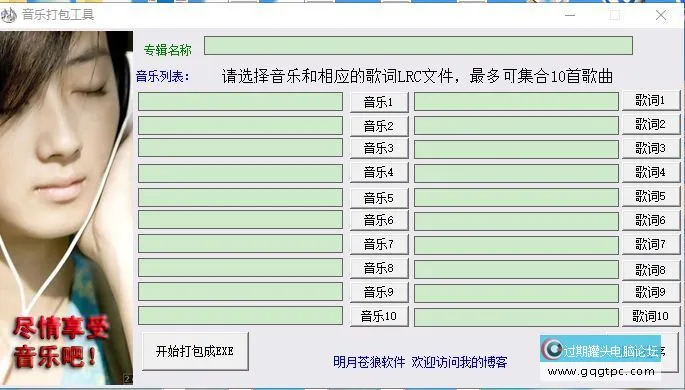The width and height of the screenshot is (685, 390).
Task: Click the music path field beside 音乐4
Action: (x=240, y=174)
